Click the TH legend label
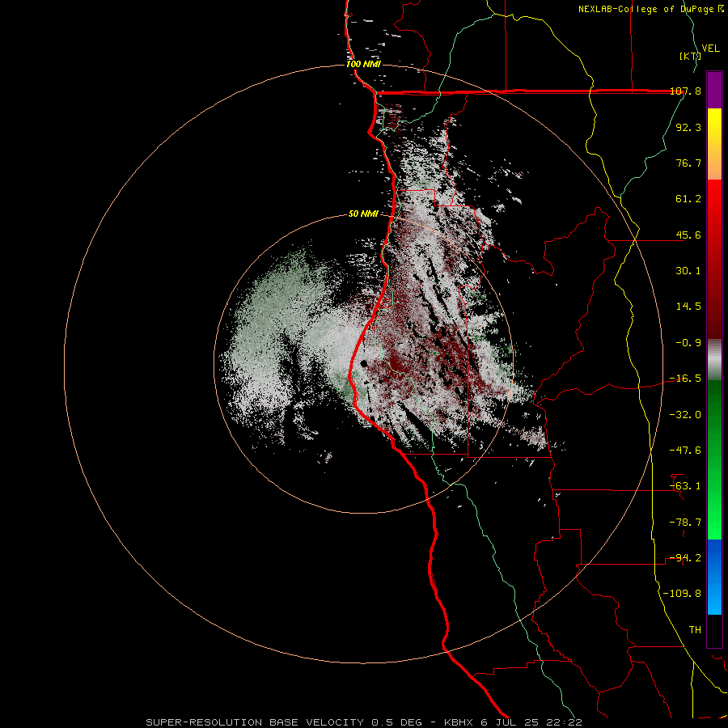Image resolution: width=728 pixels, height=728 pixels. 695,629
